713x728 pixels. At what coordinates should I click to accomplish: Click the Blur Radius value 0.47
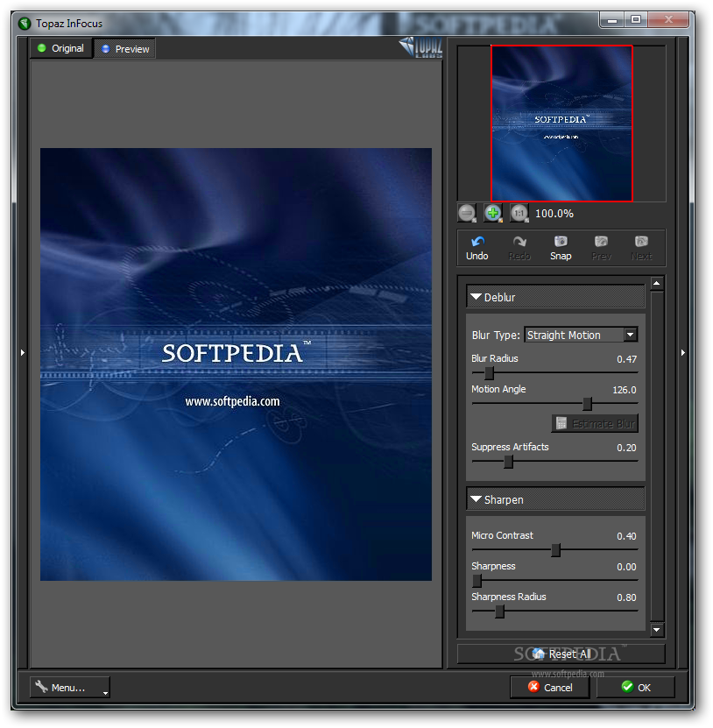click(626, 359)
